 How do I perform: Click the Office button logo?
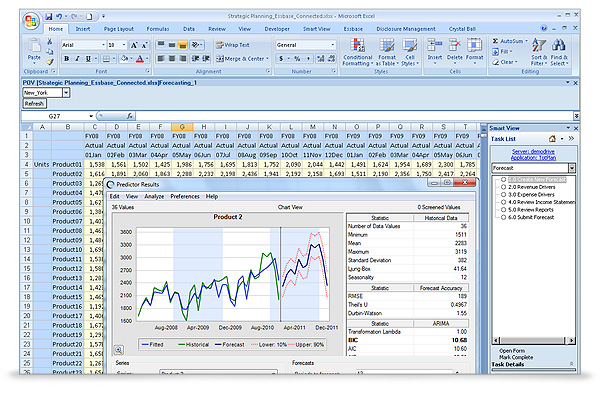pyautogui.click(x=31, y=22)
